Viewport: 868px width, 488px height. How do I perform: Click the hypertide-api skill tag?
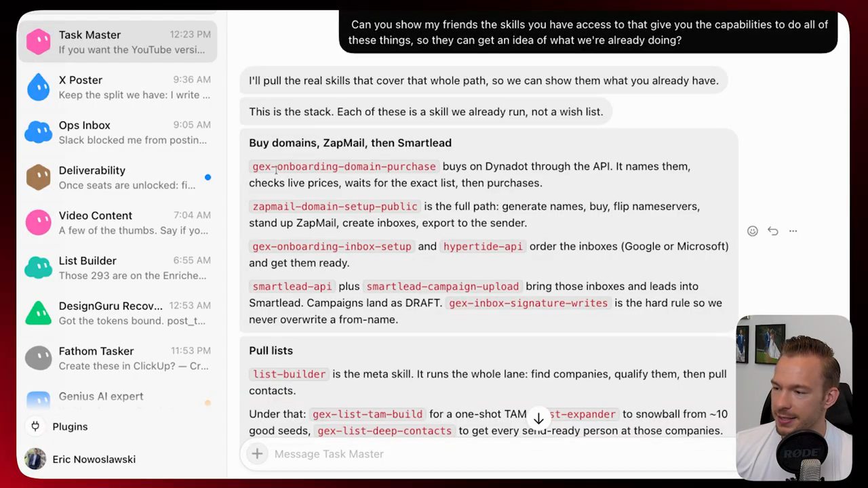[x=483, y=247]
